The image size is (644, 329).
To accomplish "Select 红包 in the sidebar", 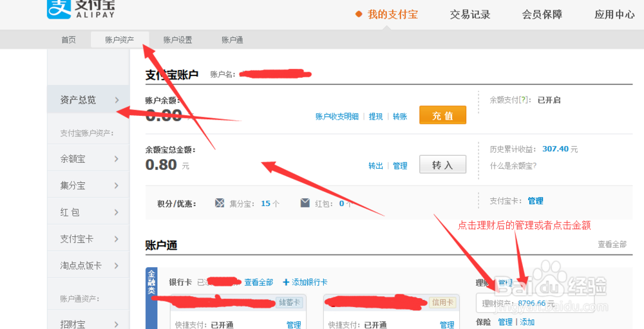I will coord(88,212).
